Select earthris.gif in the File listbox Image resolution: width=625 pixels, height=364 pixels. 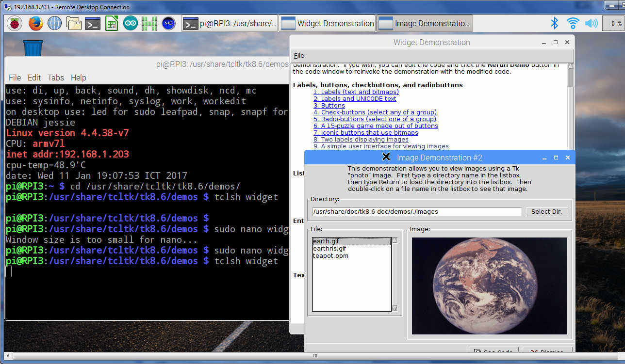329,249
